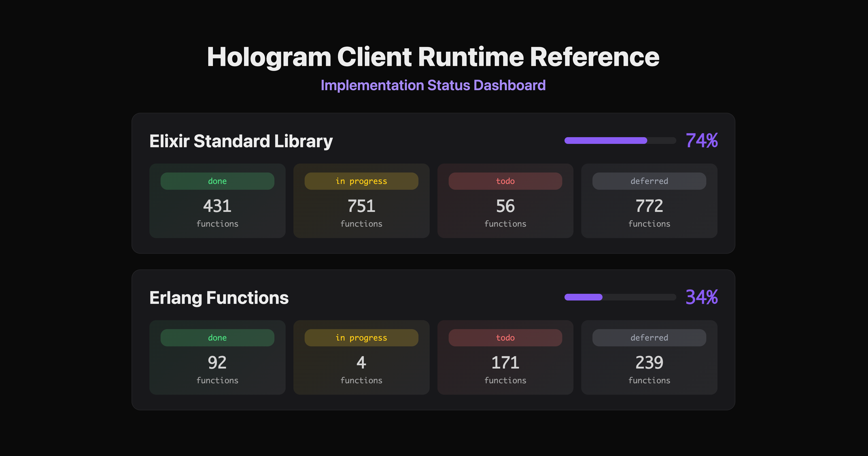Open the Elixir Standard Library heading
The image size is (868, 456).
pos(241,141)
